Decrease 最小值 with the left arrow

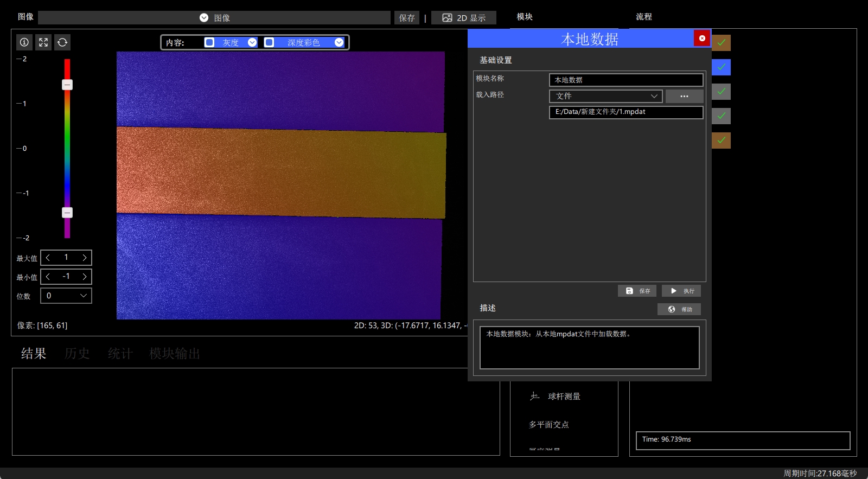coord(48,277)
